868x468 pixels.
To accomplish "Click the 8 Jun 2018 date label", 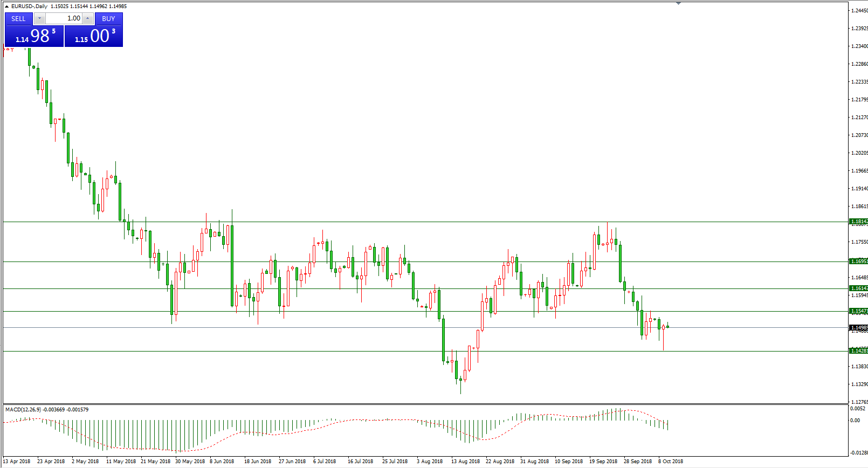I will pos(222,462).
